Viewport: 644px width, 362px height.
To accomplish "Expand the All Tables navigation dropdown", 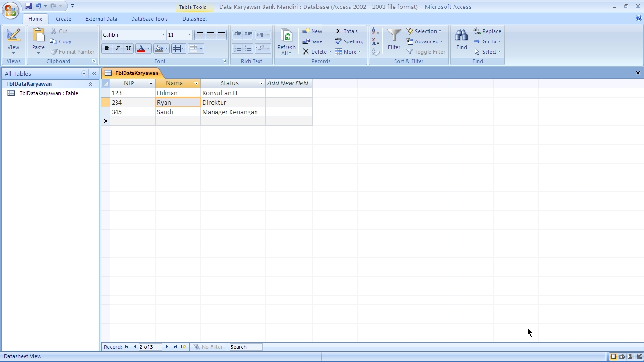I will 84,74.
